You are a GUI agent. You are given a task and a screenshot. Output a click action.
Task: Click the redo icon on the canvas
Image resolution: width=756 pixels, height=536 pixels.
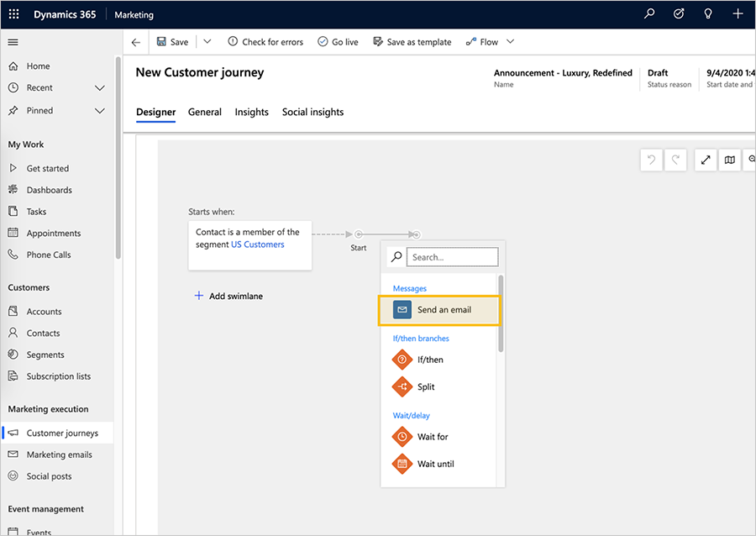[x=675, y=160]
